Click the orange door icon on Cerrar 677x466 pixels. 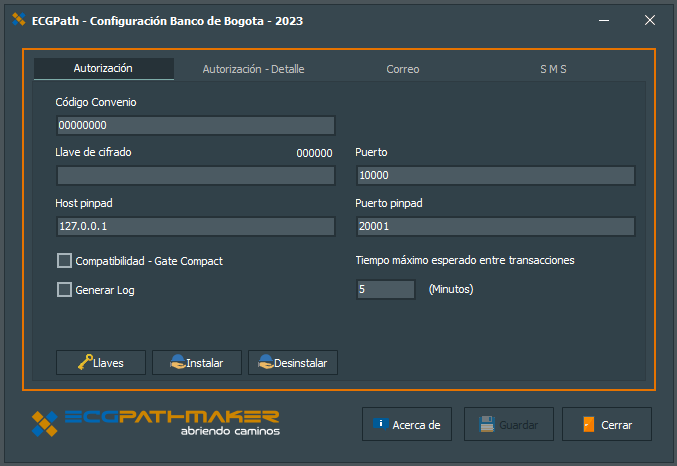pos(588,424)
